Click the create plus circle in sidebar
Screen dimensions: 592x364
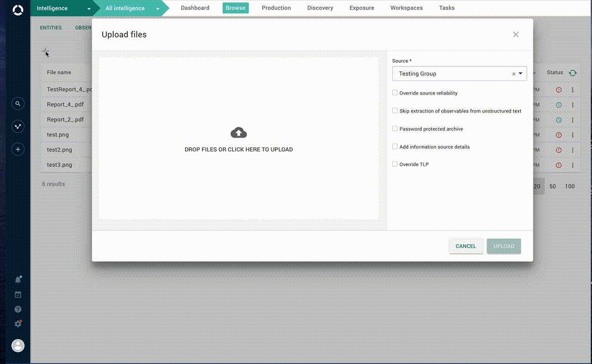pyautogui.click(x=18, y=149)
